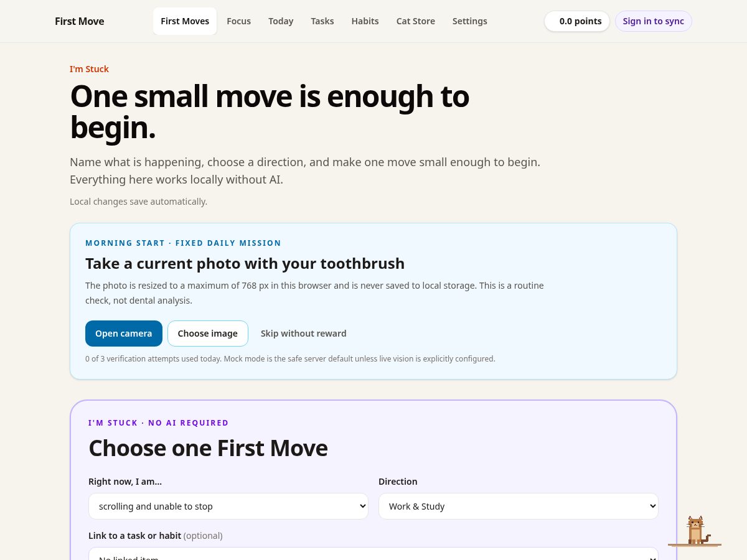
Task: Click the First Move logo text
Action: coord(80,21)
